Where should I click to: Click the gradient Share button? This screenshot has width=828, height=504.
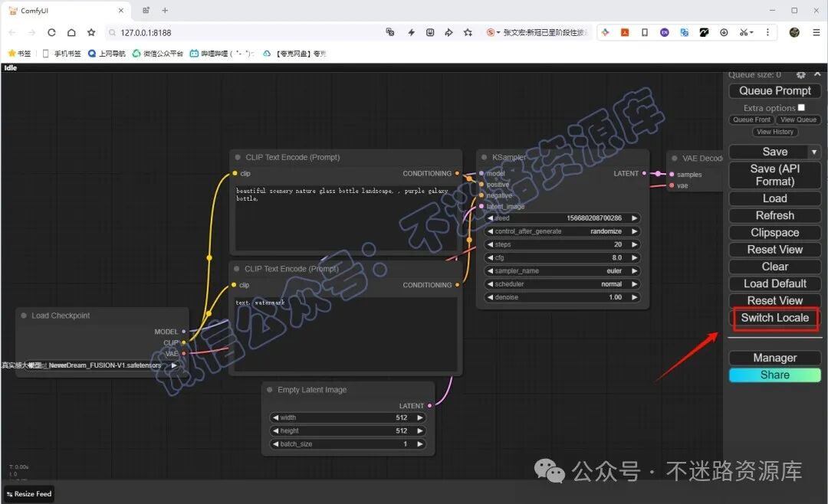[774, 375]
